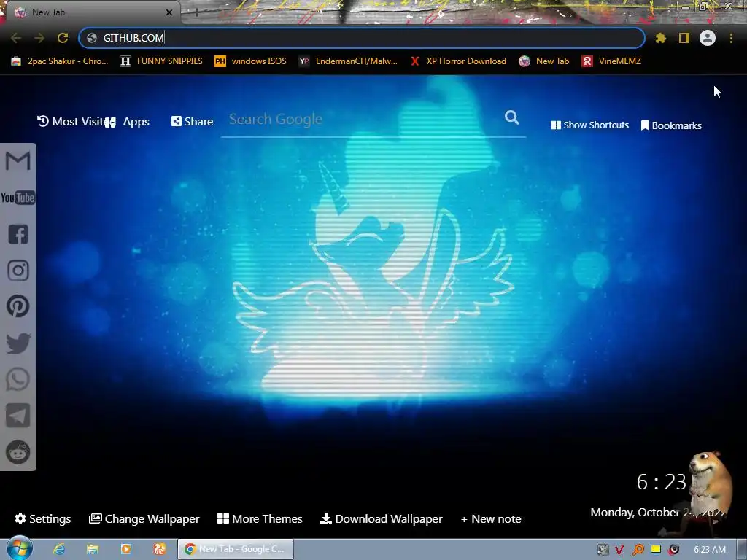Add a New note

491,518
